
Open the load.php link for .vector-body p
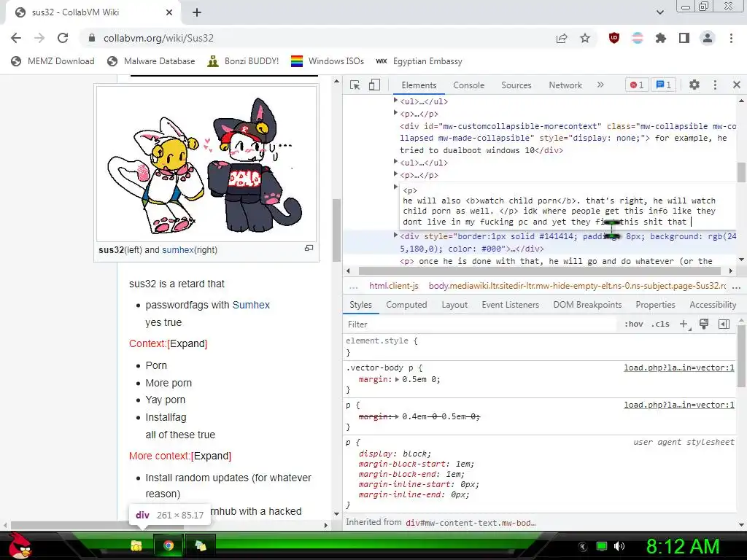coord(679,367)
